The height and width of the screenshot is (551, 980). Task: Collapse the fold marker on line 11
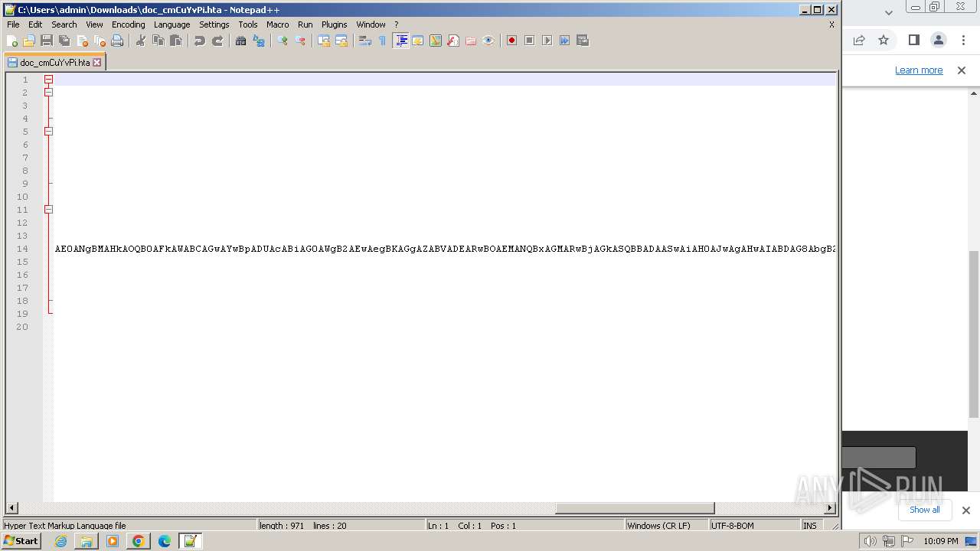tap(48, 210)
